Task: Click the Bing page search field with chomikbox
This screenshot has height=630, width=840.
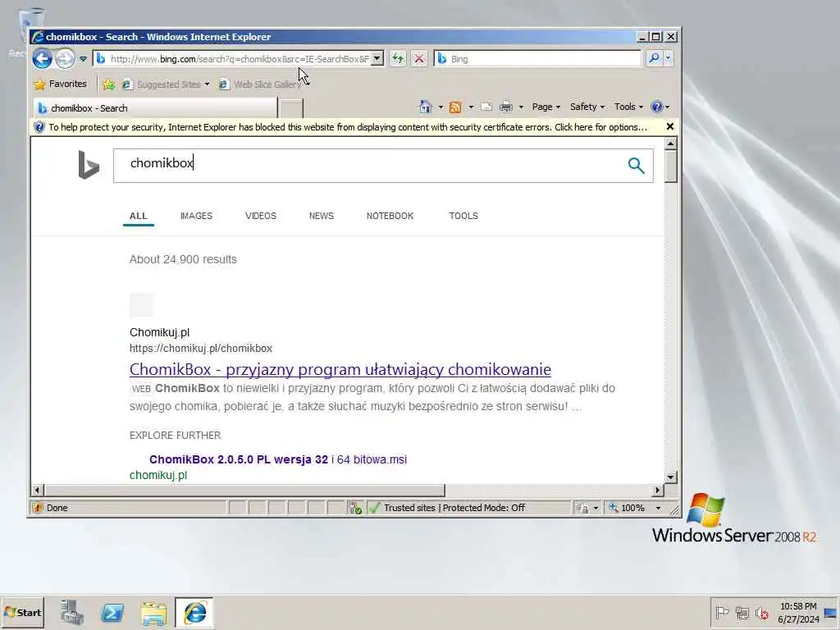Action: pyautogui.click(x=370, y=166)
